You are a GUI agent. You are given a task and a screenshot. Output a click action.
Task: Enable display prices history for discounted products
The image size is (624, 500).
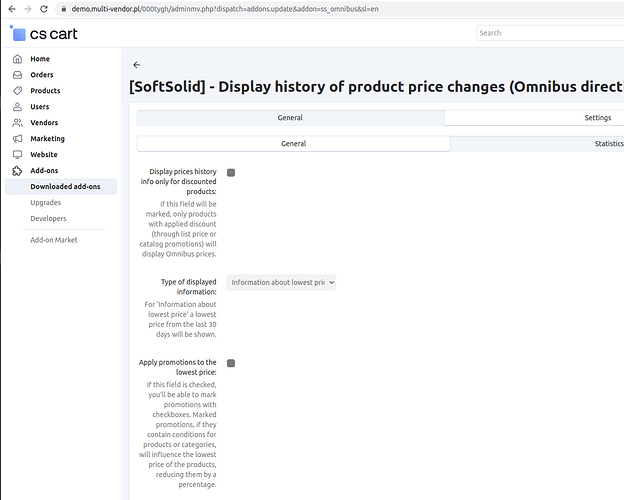pyautogui.click(x=231, y=173)
